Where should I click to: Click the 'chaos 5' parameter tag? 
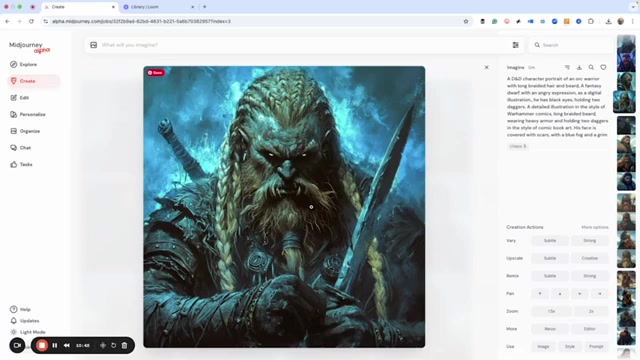pos(518,146)
